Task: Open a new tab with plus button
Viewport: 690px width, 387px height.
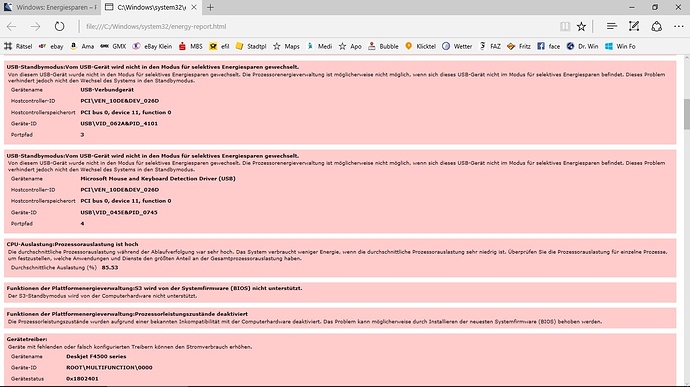Action: pos(210,7)
